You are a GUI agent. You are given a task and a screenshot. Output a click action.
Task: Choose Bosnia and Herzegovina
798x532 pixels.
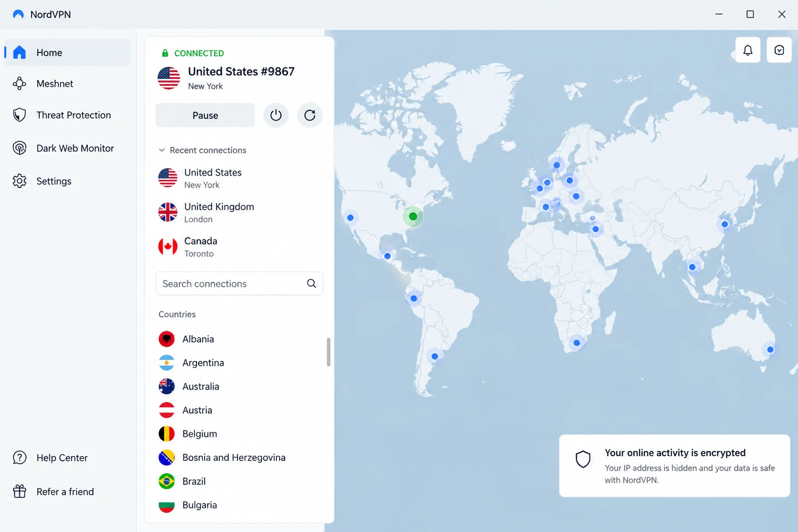click(240, 458)
